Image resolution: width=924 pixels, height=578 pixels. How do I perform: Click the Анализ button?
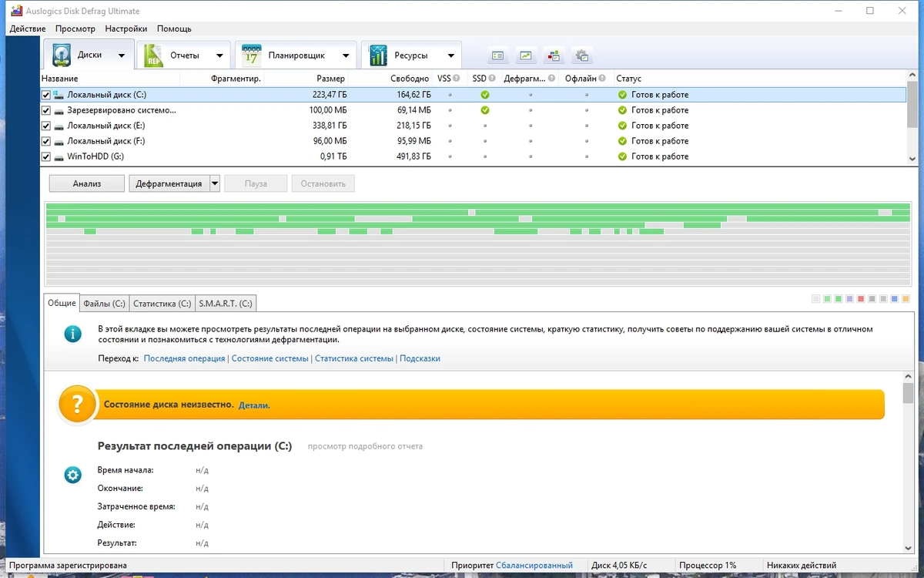(x=87, y=183)
